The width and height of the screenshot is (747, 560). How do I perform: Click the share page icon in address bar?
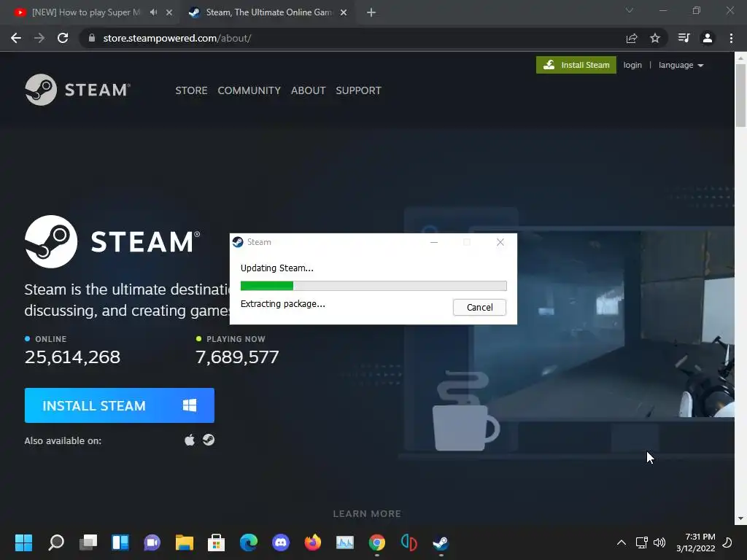click(x=632, y=38)
